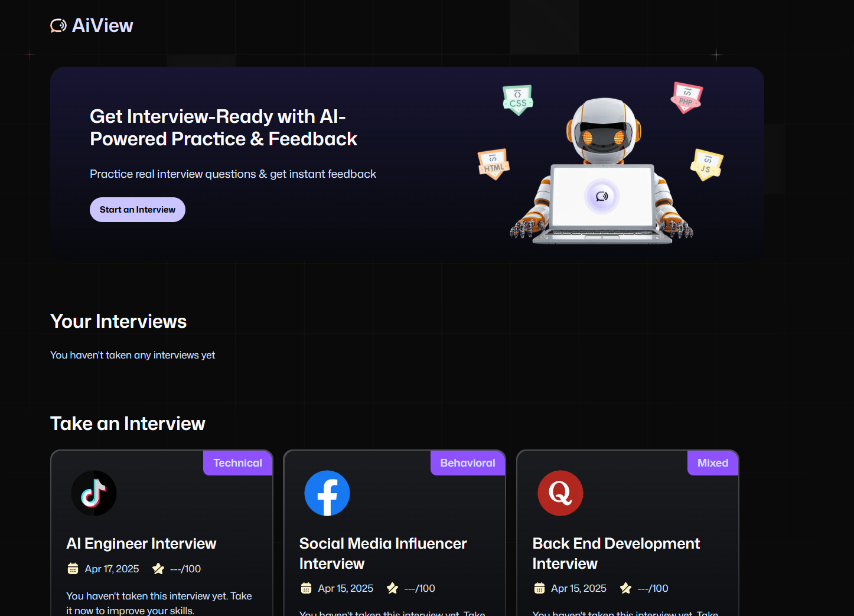This screenshot has width=854, height=616.
Task: Click the chat icon on robot's laptop screen
Action: pos(602,197)
